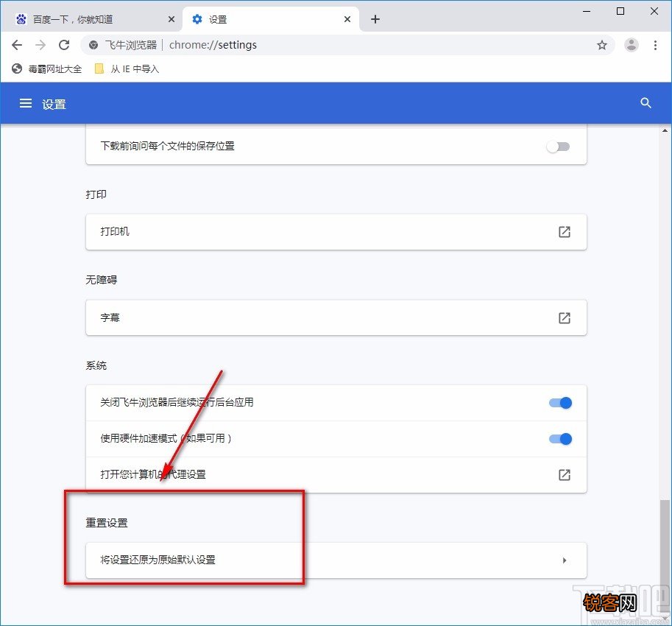The height and width of the screenshot is (626, 672).
Task: Open the 打印机 settings row
Action: tap(336, 232)
